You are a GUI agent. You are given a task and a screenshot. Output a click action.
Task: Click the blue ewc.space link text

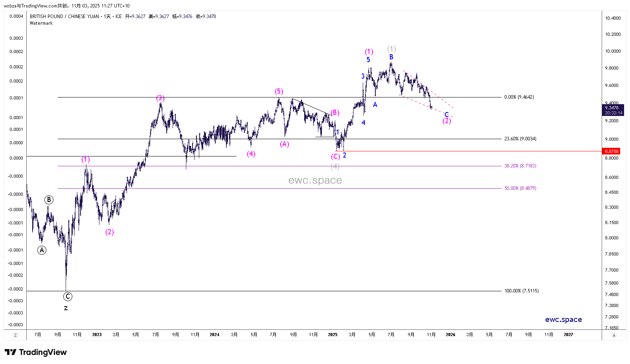click(x=563, y=320)
